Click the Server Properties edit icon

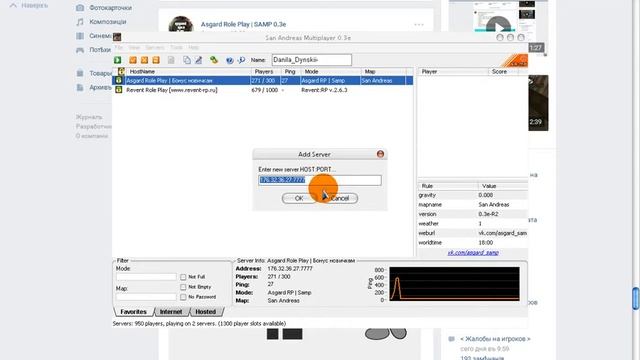pos(198,60)
